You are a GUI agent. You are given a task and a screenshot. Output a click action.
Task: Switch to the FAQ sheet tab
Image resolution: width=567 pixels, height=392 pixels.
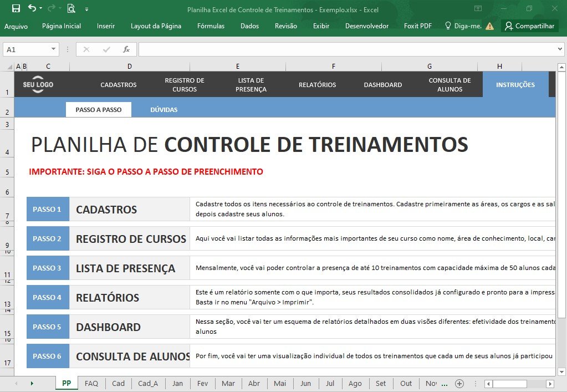tap(91, 384)
